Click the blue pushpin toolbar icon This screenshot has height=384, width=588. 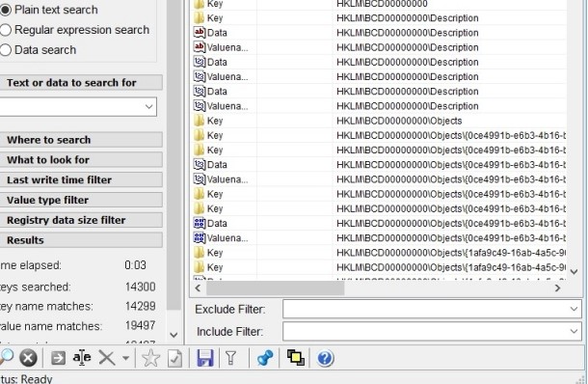click(x=265, y=358)
